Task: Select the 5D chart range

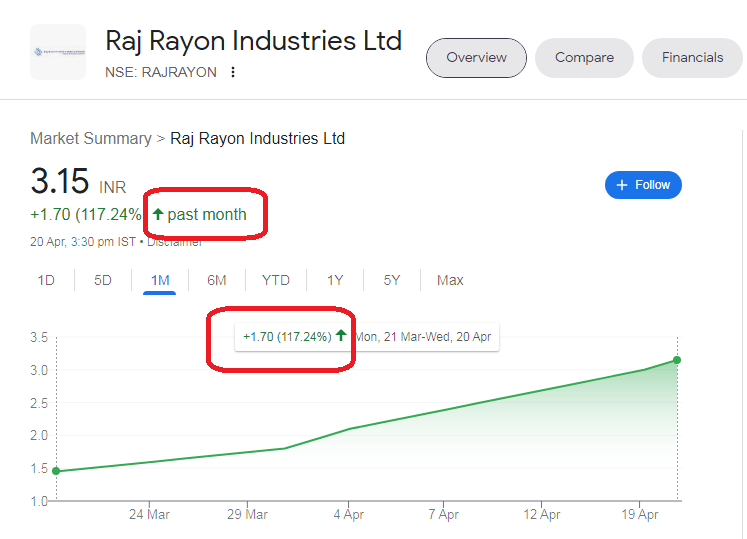Action: [x=102, y=280]
